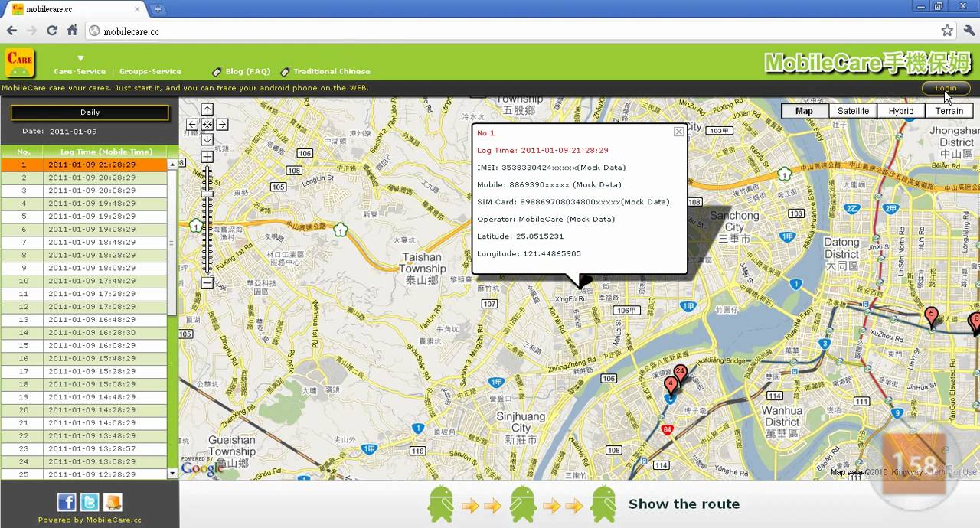980x528 pixels.
Task: Select log row 23 at 13:28:57
Action: 83,449
